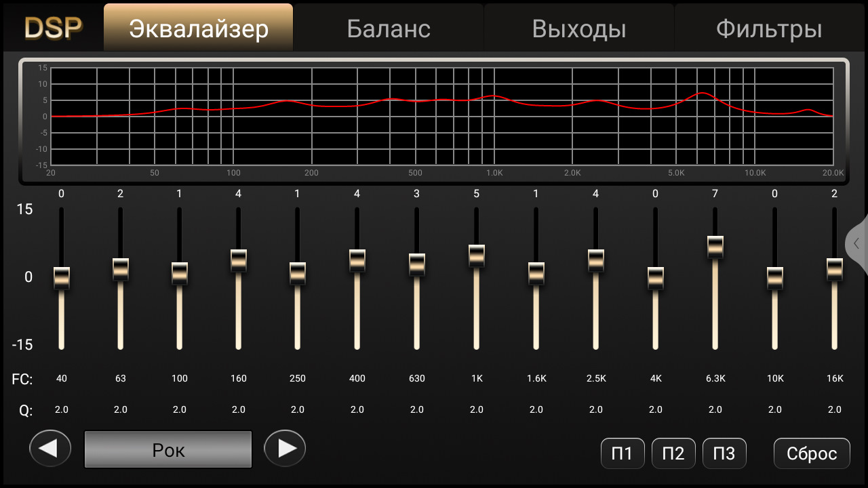Viewport: 868px width, 488px height.
Task: Click the 400 Hz band slider handle
Action: point(357,260)
